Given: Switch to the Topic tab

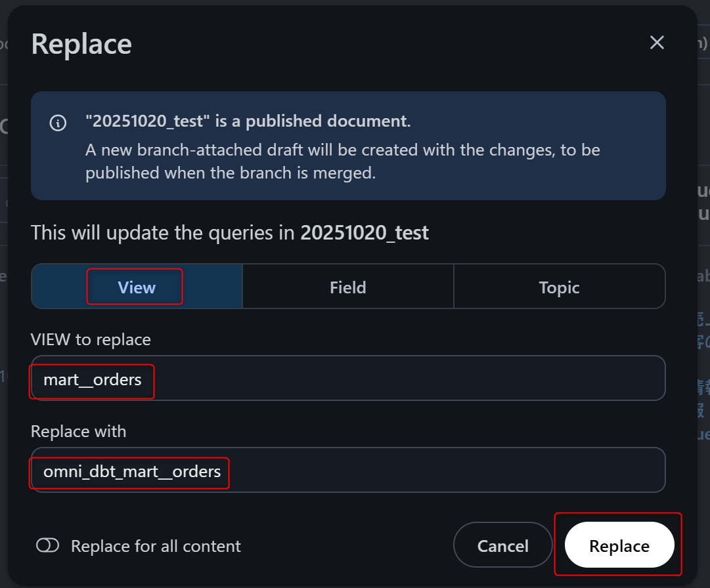Looking at the screenshot, I should click(x=559, y=287).
